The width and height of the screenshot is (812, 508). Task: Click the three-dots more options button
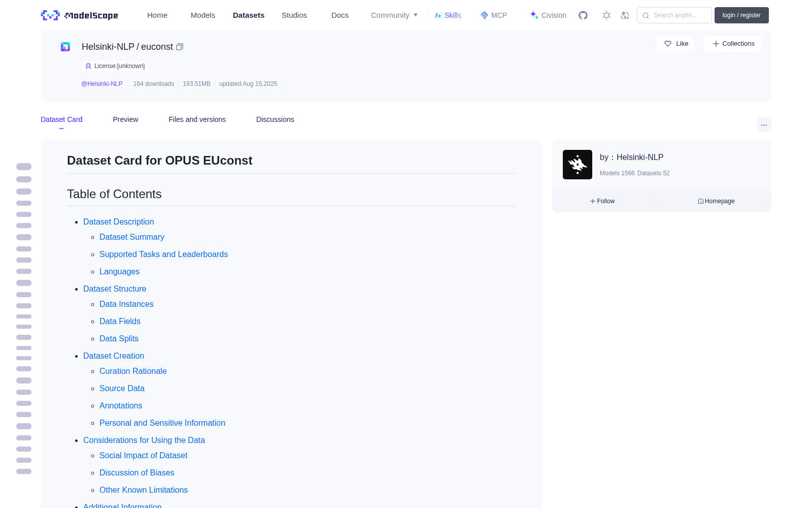pos(764,124)
